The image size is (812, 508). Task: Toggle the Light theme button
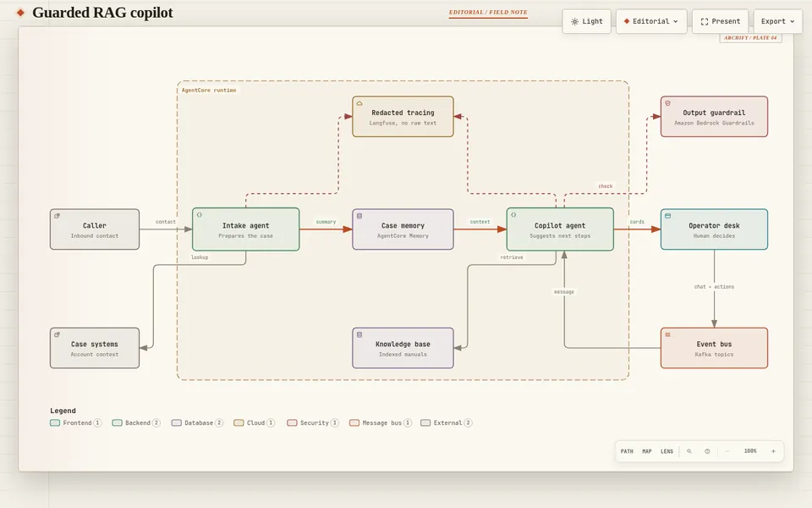click(587, 21)
